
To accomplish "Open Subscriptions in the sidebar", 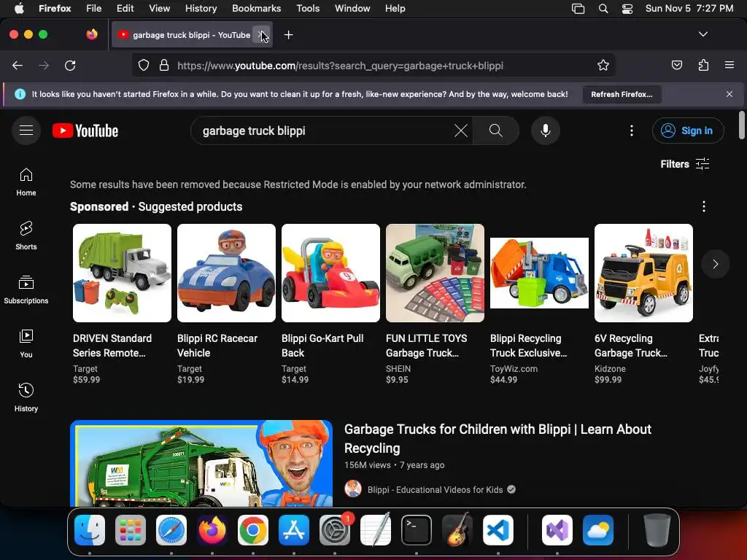I will click(x=26, y=290).
